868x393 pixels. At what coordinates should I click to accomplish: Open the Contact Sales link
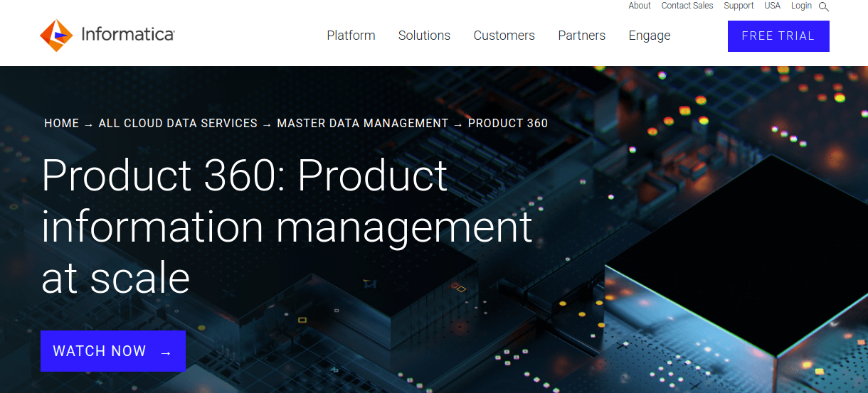coord(687,6)
